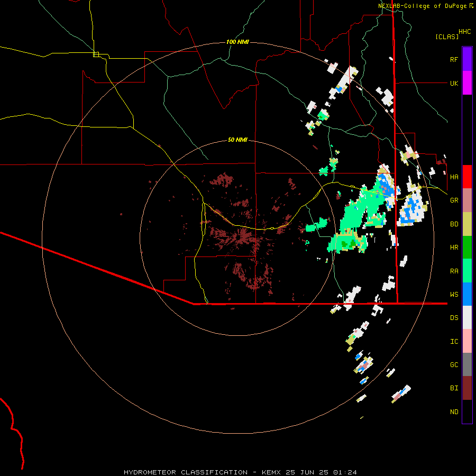
Task: Click the "KEMX" radar site identifier
Action: tap(271, 472)
